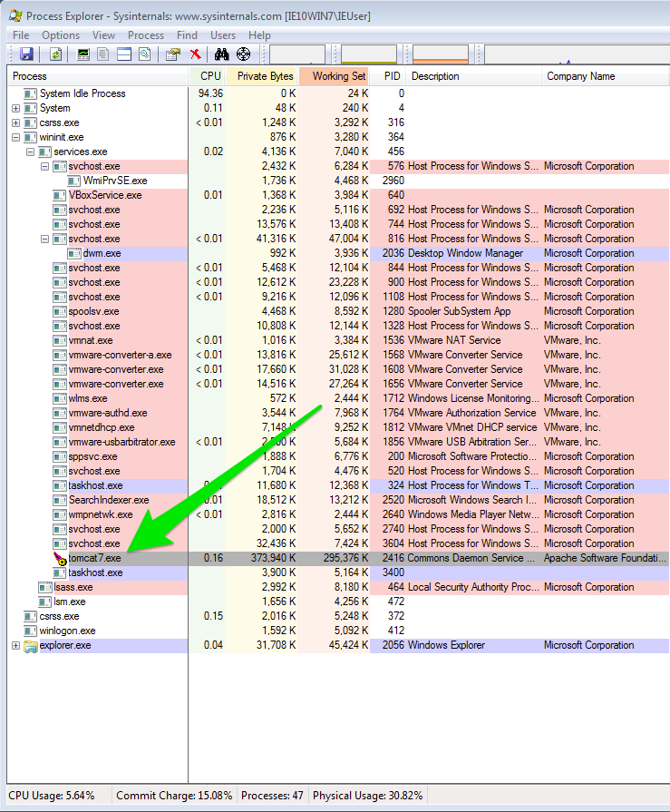Click the WmiPrvSE.exe process icon
The image size is (670, 812).
click(x=74, y=181)
